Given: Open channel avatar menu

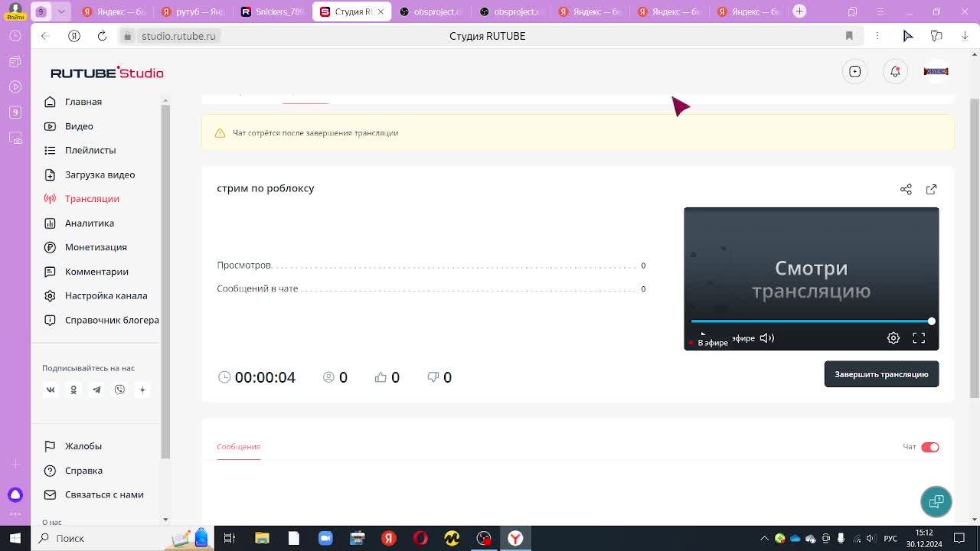Looking at the screenshot, I should click(936, 71).
